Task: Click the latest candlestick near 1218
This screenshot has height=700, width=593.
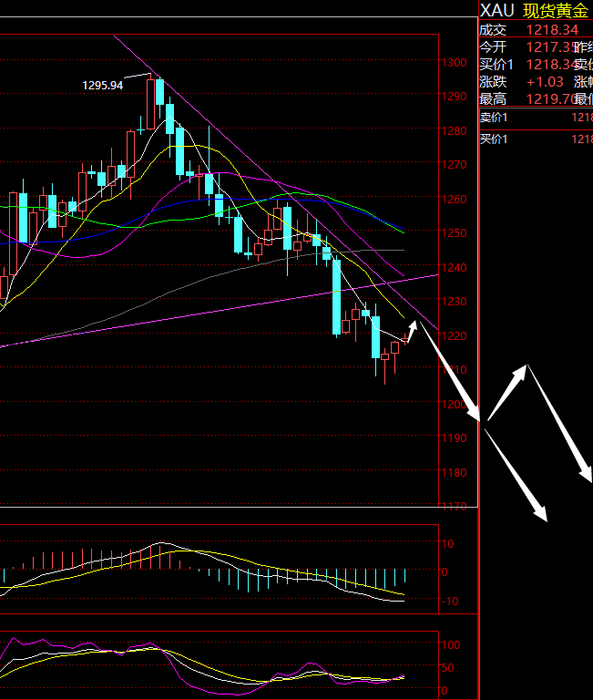Action: click(x=405, y=339)
